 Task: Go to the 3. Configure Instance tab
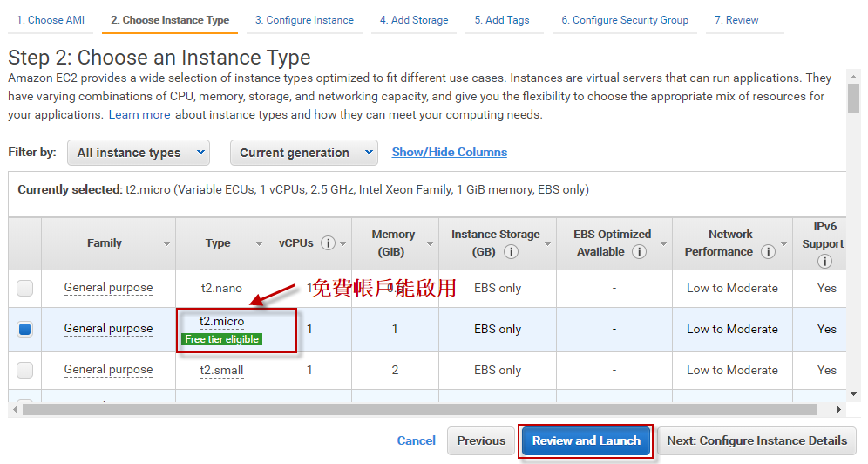[304, 20]
